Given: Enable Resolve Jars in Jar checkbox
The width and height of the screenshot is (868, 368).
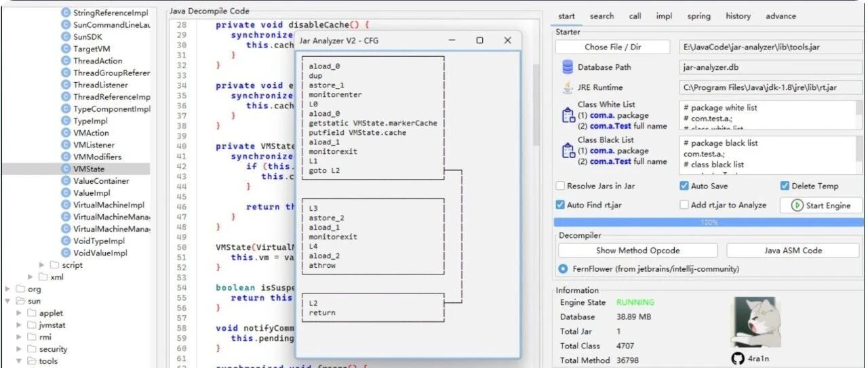Looking at the screenshot, I should (x=560, y=186).
